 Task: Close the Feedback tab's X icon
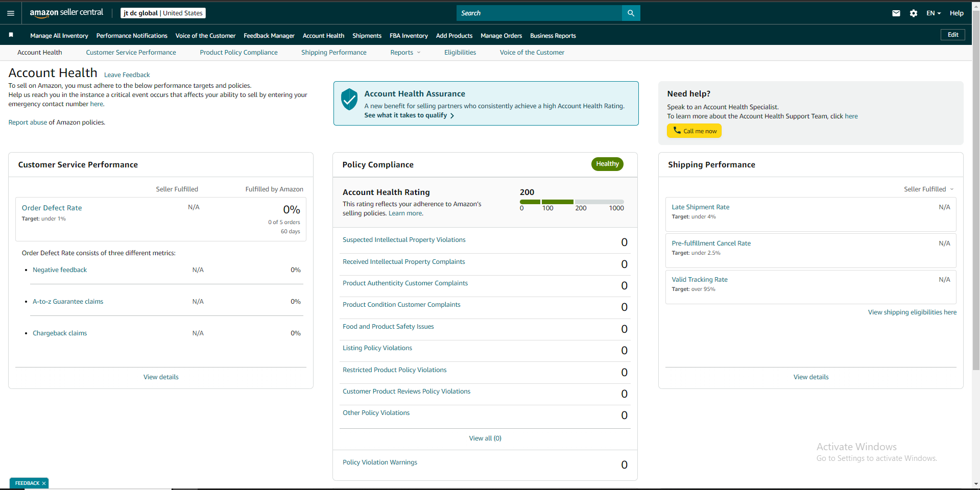click(x=44, y=483)
